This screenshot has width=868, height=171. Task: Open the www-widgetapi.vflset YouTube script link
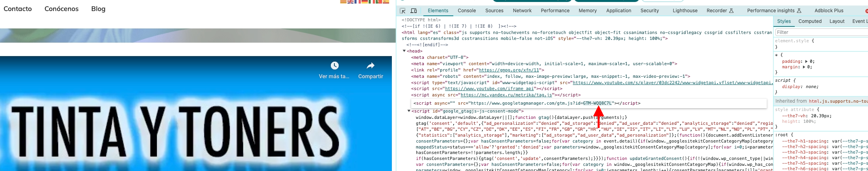point(673,83)
